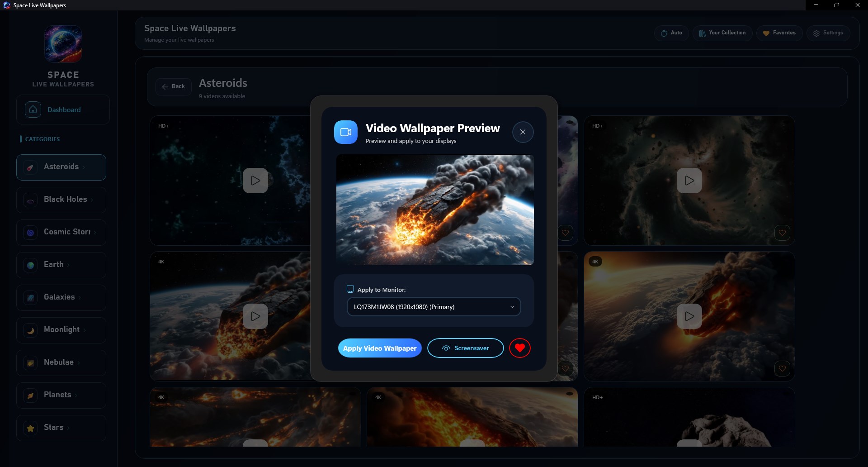Click the Nebulae category icon

pyautogui.click(x=30, y=363)
